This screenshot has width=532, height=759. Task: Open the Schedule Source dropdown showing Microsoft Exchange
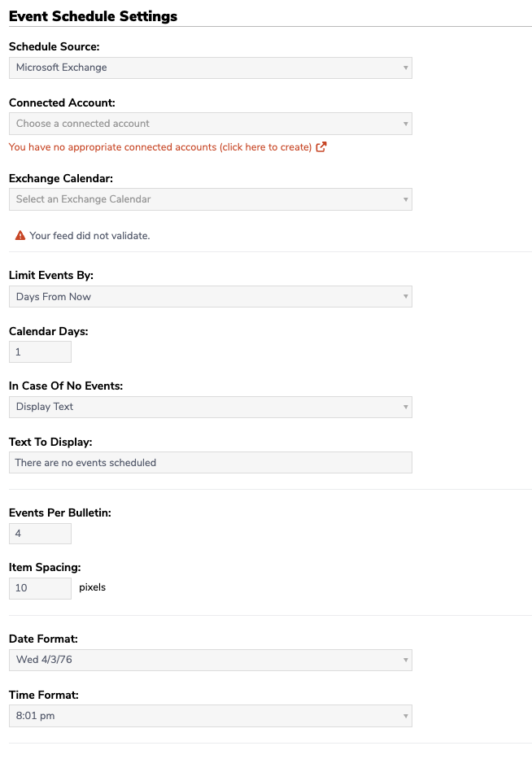coord(211,68)
